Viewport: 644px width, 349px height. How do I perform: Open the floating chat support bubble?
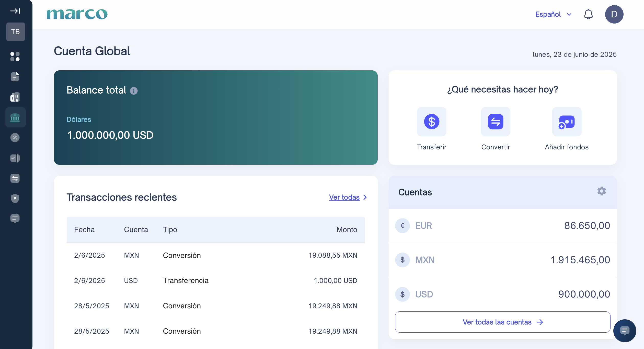(625, 331)
